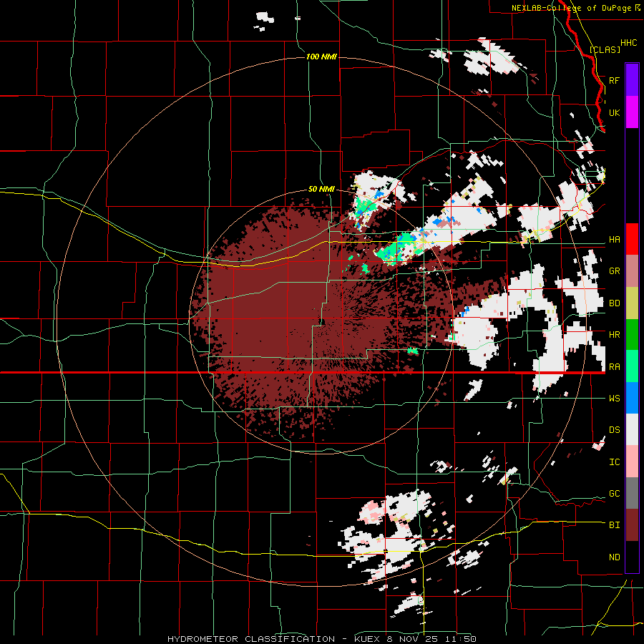The width and height of the screenshot is (644, 644).
Task: Click the 'IC' legend label
Action: click(x=614, y=462)
